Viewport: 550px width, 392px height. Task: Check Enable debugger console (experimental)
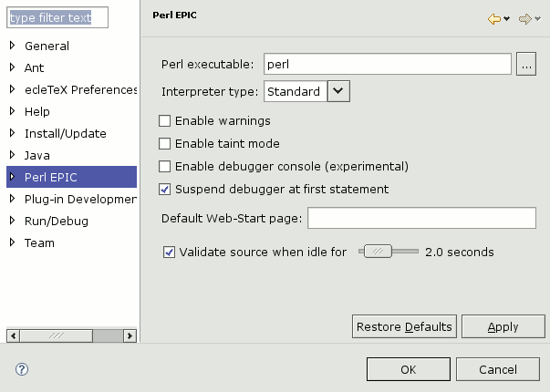(164, 167)
